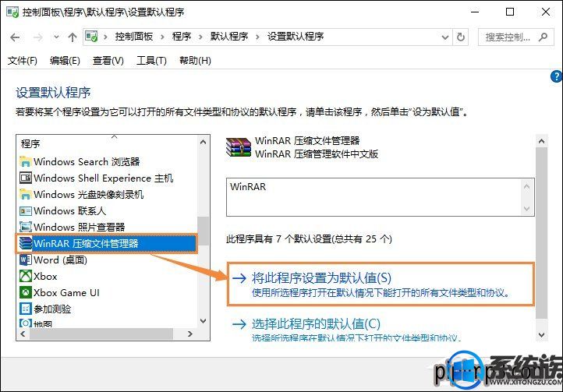The width and height of the screenshot is (563, 392).
Task: Click the large WinRAR icon in details
Action: pyautogui.click(x=239, y=147)
